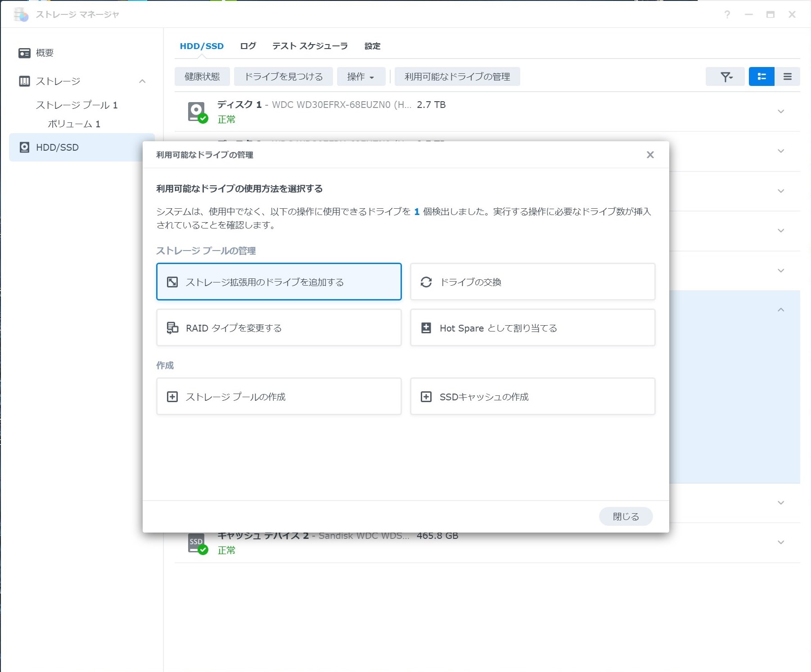Viewport: 811px width, 672px height.
Task: Switch to compact list view icon
Action: tap(787, 76)
